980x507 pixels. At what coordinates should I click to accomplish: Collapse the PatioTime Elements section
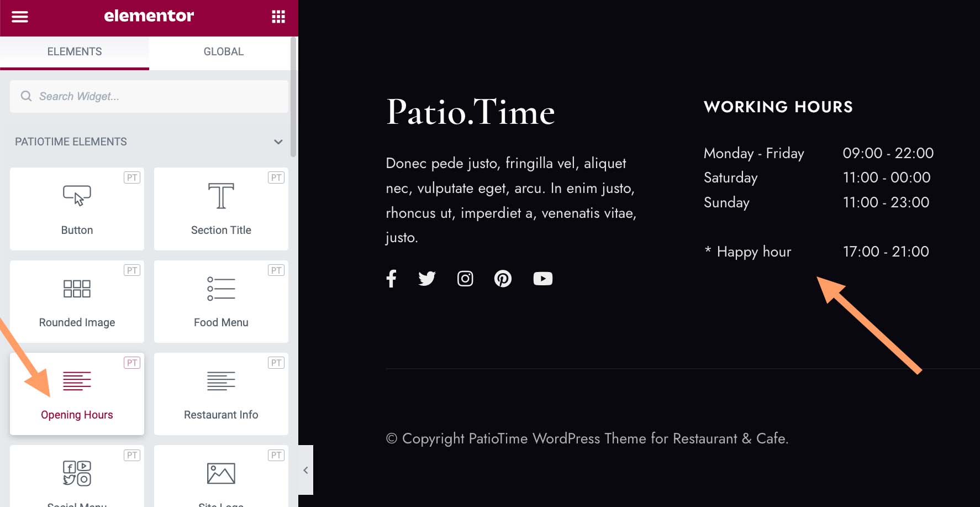(278, 142)
